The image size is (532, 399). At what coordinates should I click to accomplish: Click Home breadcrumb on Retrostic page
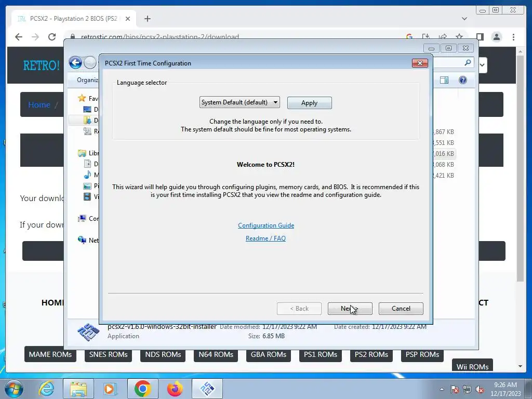point(39,104)
